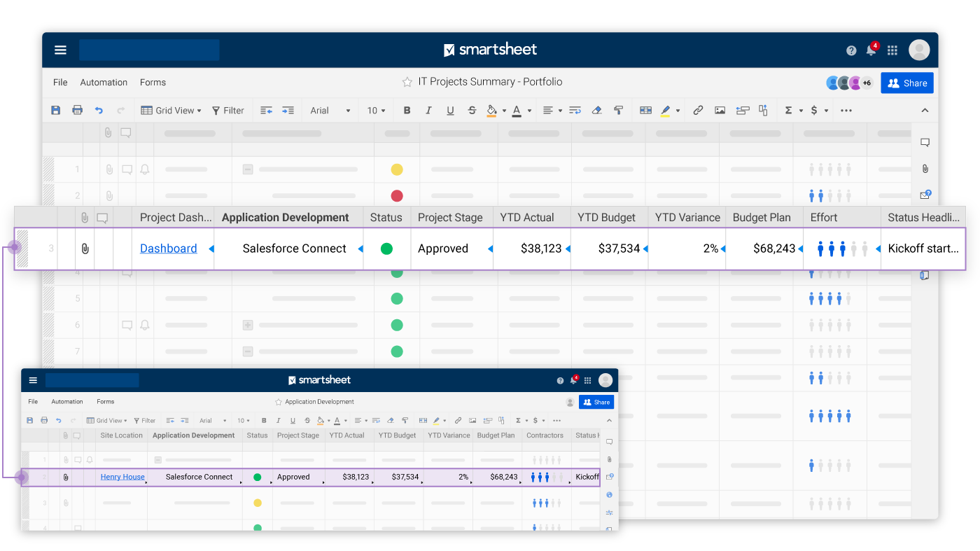Toggle Strikethrough in IT Projects Summary toolbar
Screen dimensions: 980x551
point(472,110)
